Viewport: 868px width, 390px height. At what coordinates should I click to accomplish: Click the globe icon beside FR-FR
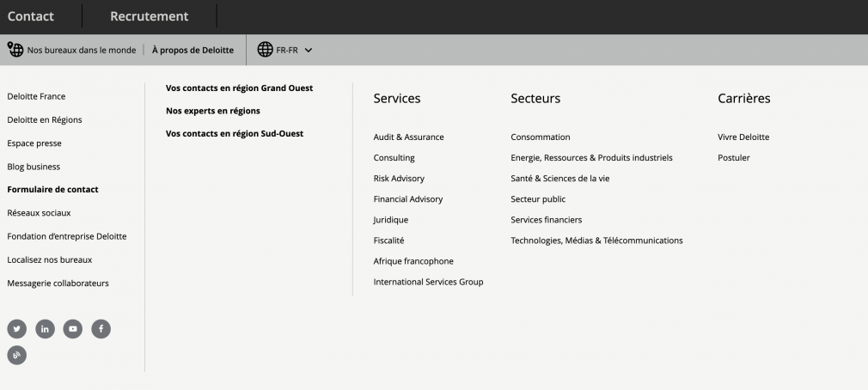266,50
